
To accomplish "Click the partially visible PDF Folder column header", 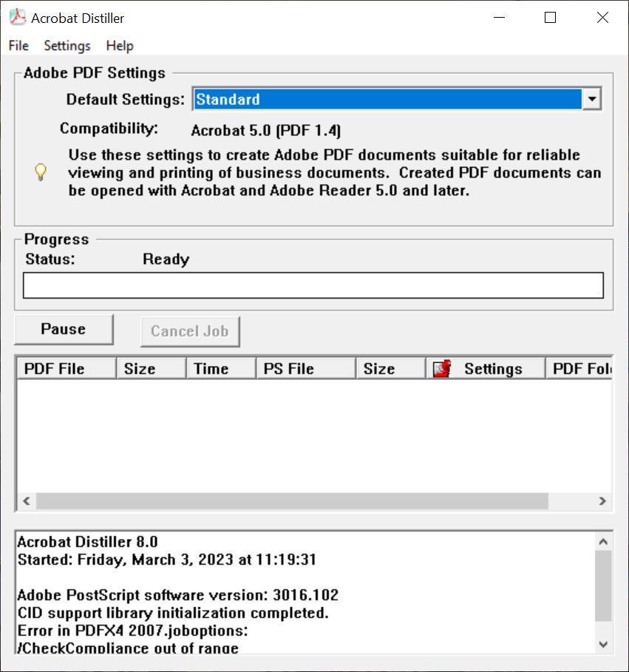I will [x=579, y=369].
